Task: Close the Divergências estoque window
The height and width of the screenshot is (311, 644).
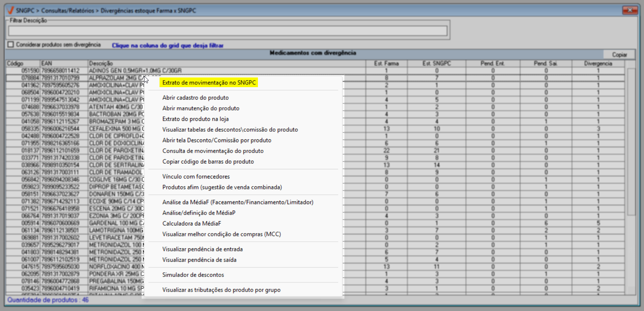Action: (x=630, y=10)
